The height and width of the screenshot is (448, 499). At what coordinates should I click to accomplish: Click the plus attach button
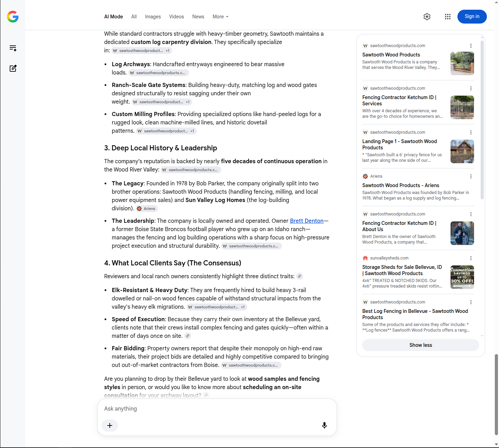click(x=110, y=425)
